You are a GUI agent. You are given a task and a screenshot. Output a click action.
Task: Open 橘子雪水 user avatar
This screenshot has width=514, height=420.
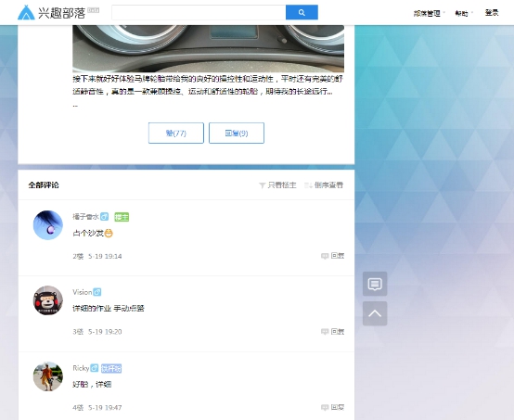coord(48,225)
